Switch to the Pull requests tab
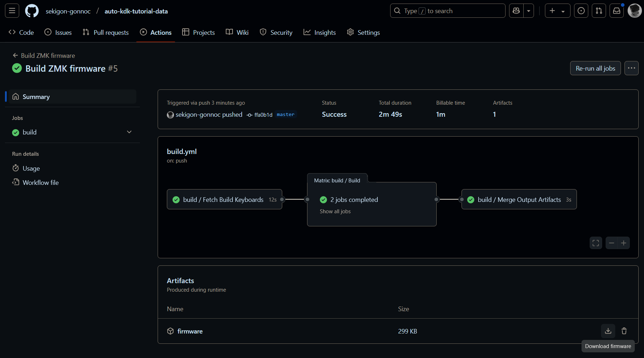The height and width of the screenshot is (358, 644). (106, 32)
